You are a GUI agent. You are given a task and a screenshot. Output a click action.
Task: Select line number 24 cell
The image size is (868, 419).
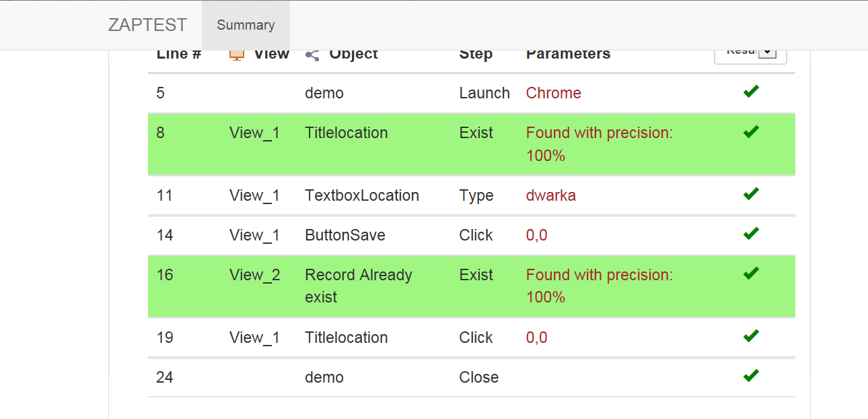[164, 377]
